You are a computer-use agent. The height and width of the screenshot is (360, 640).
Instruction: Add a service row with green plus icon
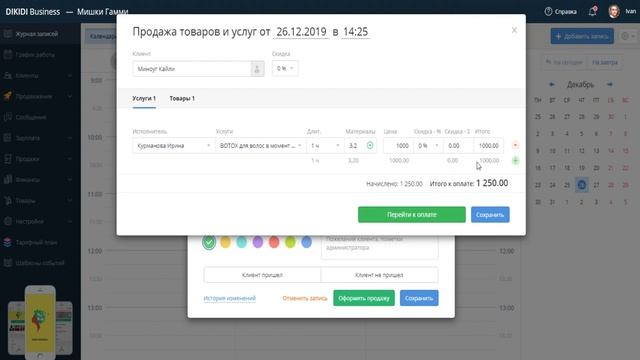[515, 160]
